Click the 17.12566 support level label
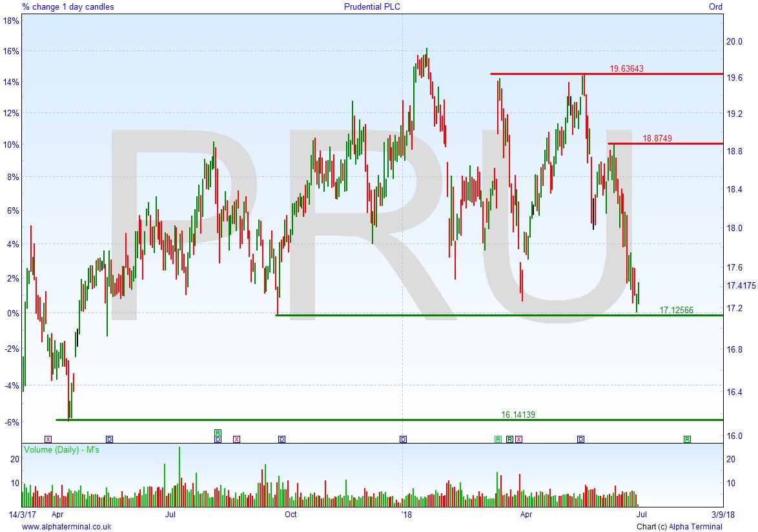Image resolution: width=758 pixels, height=532 pixels. pyautogui.click(x=676, y=310)
